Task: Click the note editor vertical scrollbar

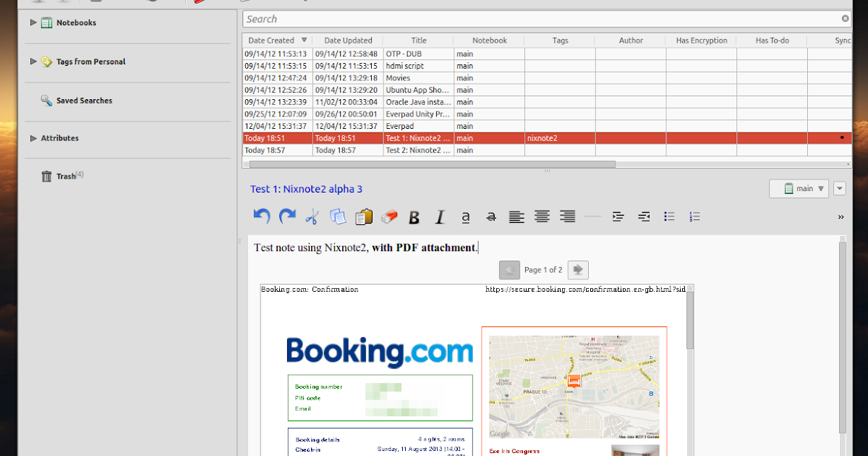Action: point(843,337)
